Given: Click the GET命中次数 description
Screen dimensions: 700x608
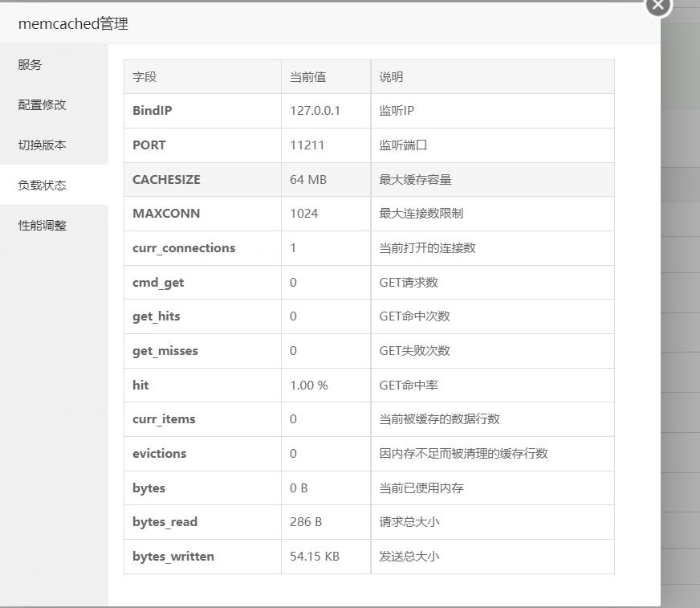Looking at the screenshot, I should point(414,316).
